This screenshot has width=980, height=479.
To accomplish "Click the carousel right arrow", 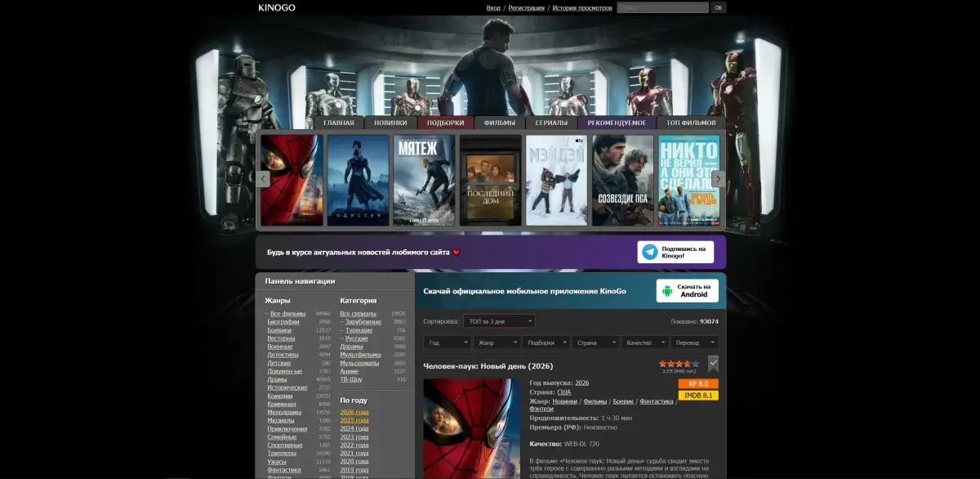I will coord(718,179).
